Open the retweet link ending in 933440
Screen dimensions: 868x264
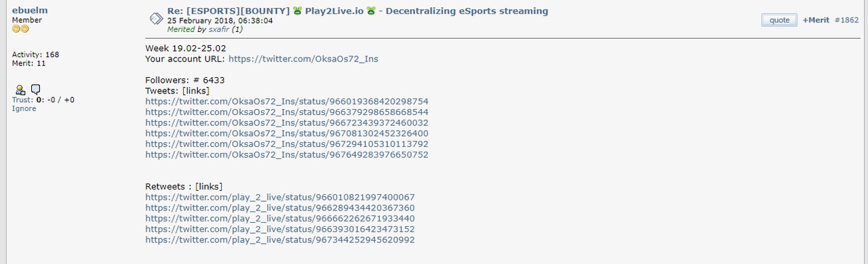tap(280, 219)
